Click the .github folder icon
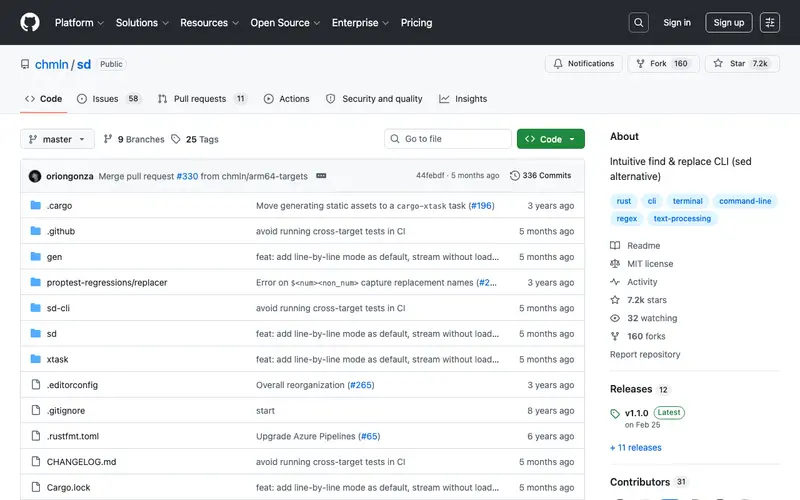Screen dimensions: 800x500 click(x=35, y=231)
